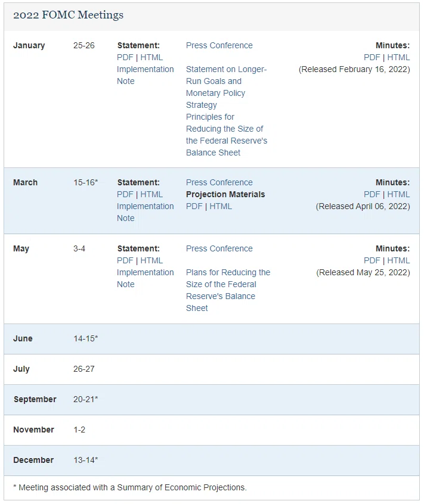Open May's Implementation Note link
Image resolution: width=424 pixels, height=504 pixels.
point(145,278)
